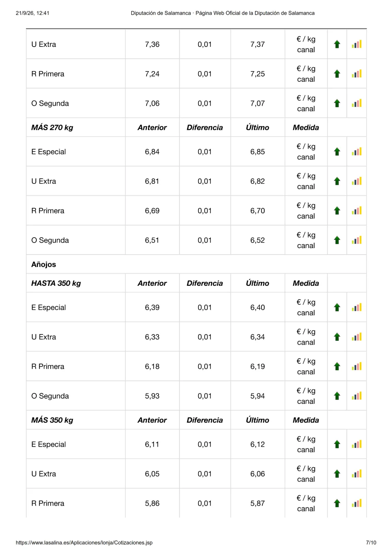Open chart icon for U Extra 6,06
Screen dimensions: 392x555
357,474
